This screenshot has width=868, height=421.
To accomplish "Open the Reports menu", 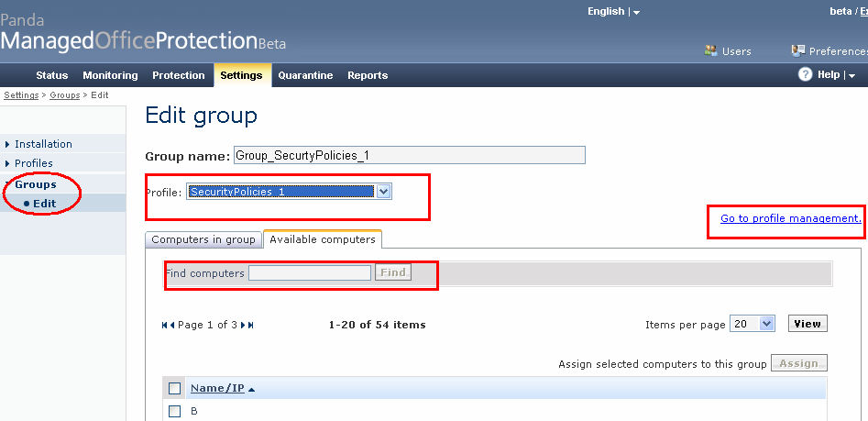I will click(368, 75).
